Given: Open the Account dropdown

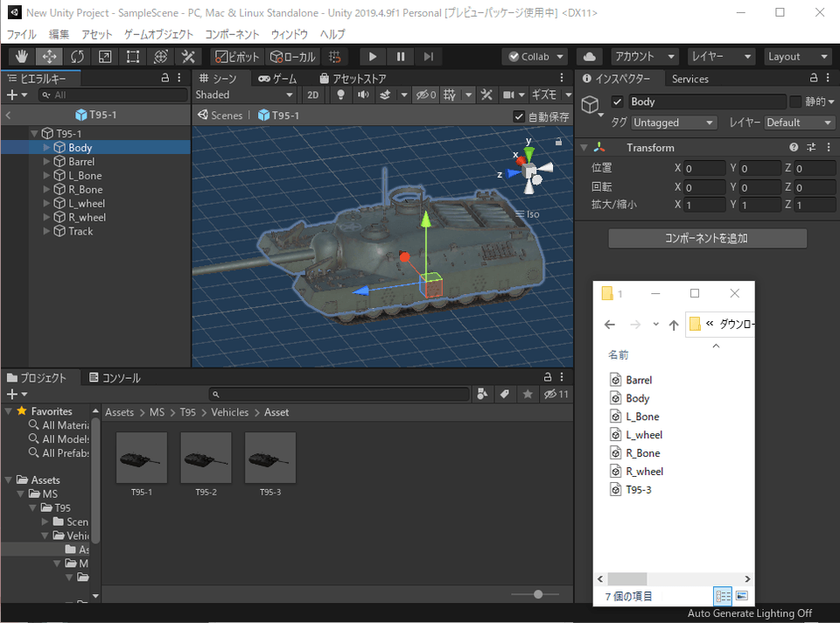Looking at the screenshot, I should [x=645, y=56].
